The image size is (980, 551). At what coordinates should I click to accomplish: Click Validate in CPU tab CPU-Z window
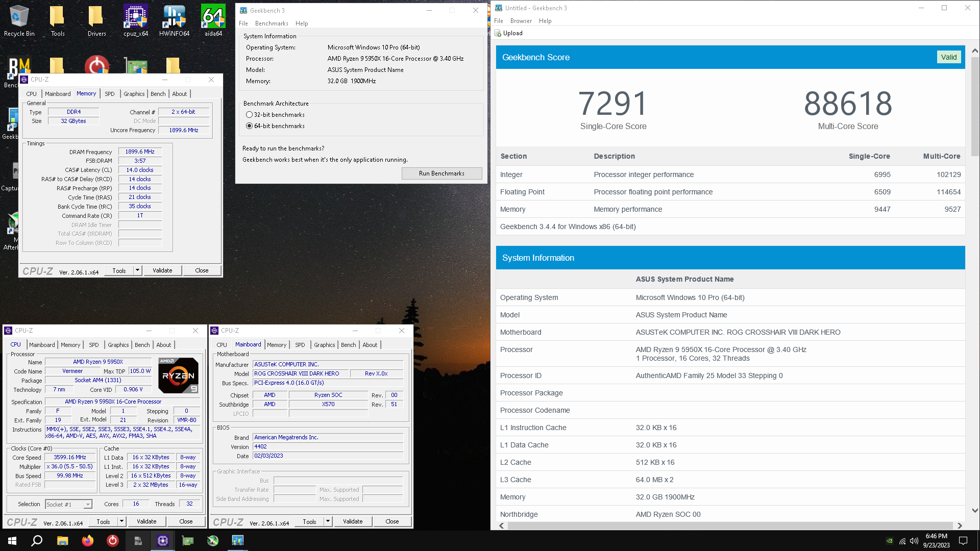pyautogui.click(x=146, y=521)
